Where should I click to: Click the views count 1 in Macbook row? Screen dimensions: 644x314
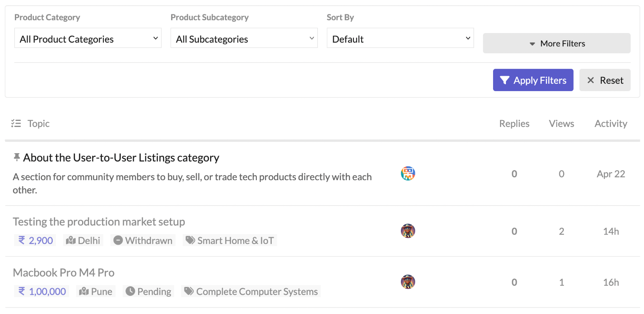[x=561, y=282]
